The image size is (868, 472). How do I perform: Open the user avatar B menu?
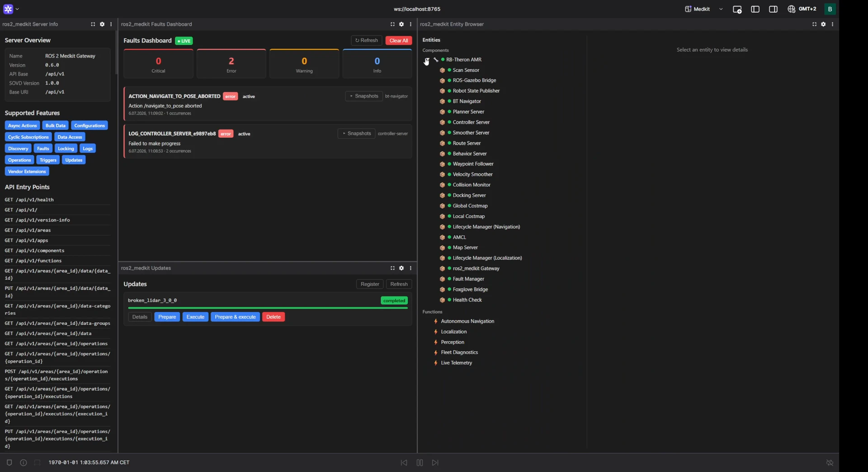[830, 9]
